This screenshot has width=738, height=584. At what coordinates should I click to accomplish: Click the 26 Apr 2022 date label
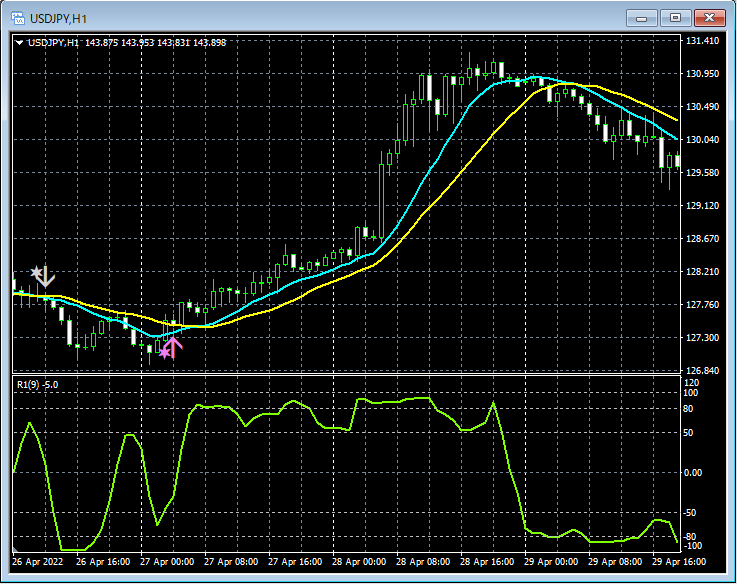pyautogui.click(x=38, y=562)
